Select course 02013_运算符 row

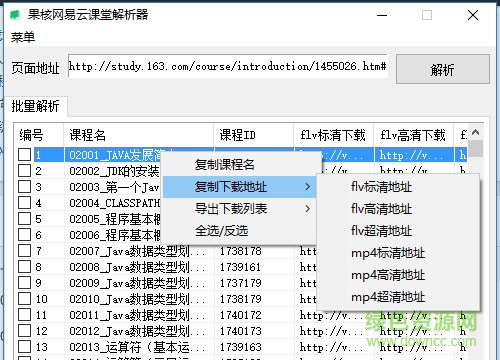coord(137,347)
